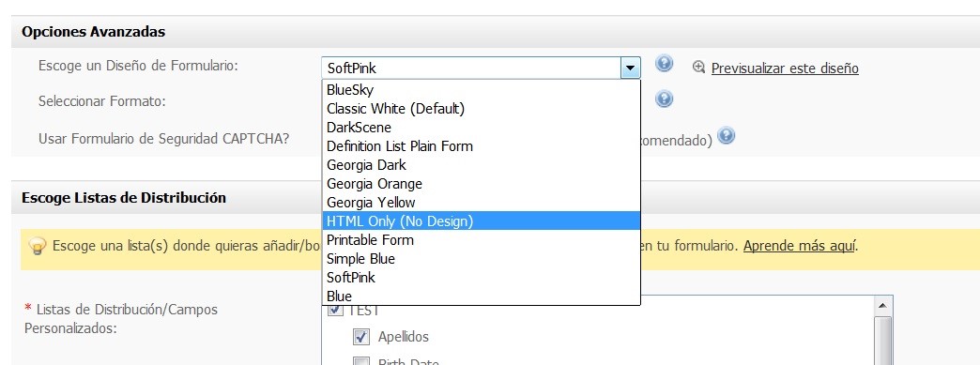Click help icon beside form design dropdown
Screen dimensions: 980x365
tap(664, 63)
